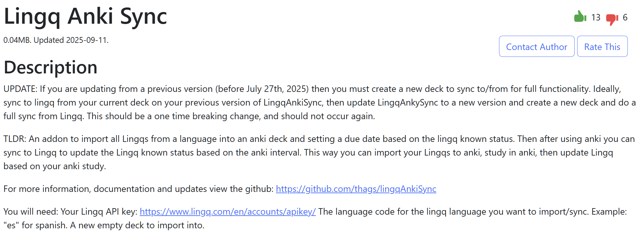This screenshot has height=239, width=644.
Task: Click the Updated 2025-09-11 date text
Action: click(x=71, y=40)
